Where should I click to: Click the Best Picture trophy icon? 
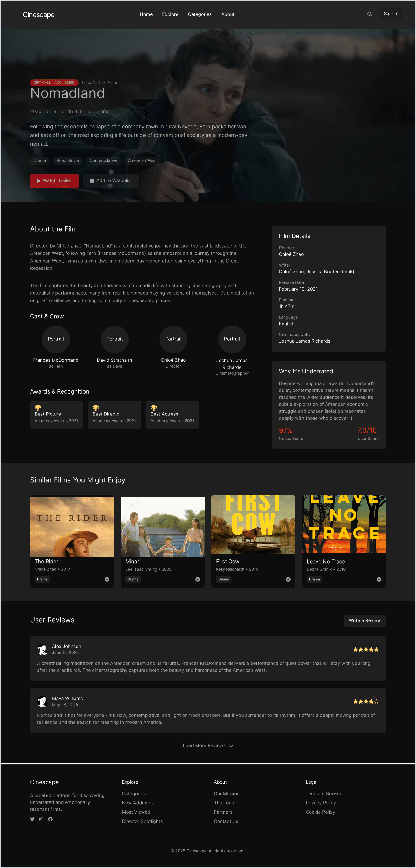(x=38, y=408)
